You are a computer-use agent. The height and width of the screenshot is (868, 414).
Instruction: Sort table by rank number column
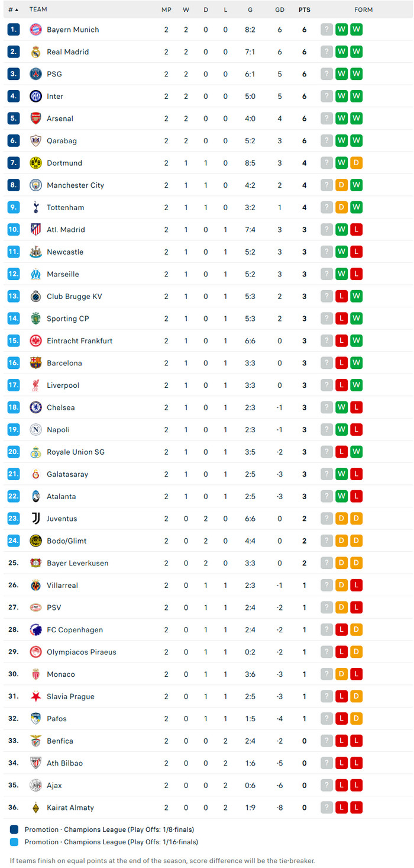(x=13, y=9)
